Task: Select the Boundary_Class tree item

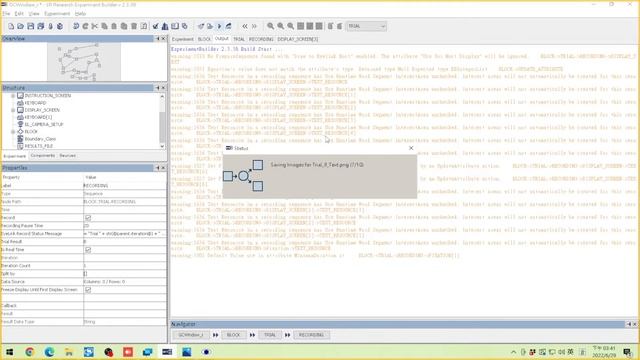Action: click(x=40, y=139)
